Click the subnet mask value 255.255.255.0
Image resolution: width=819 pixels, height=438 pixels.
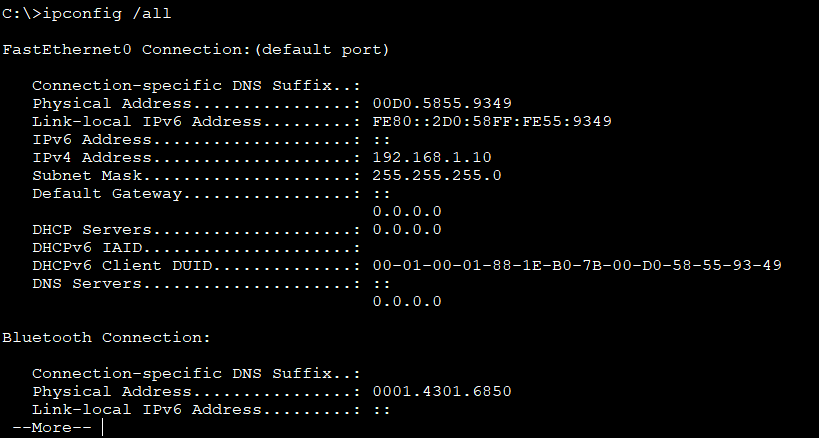(x=437, y=175)
